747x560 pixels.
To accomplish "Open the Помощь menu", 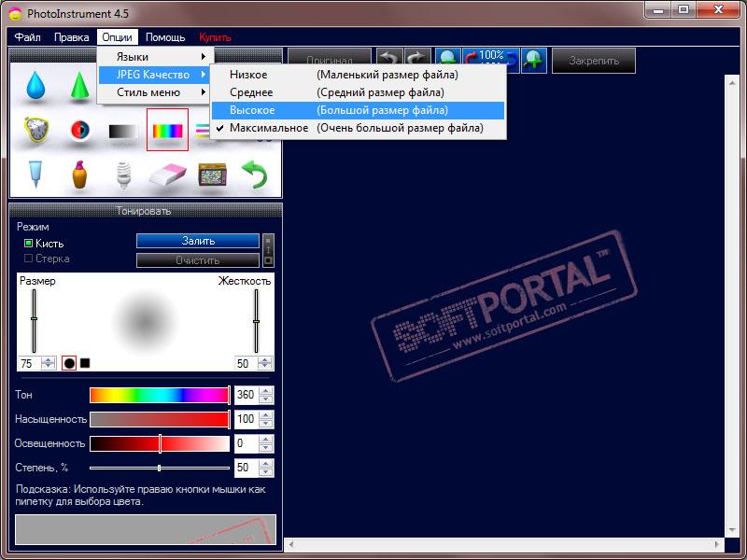I will tap(165, 37).
